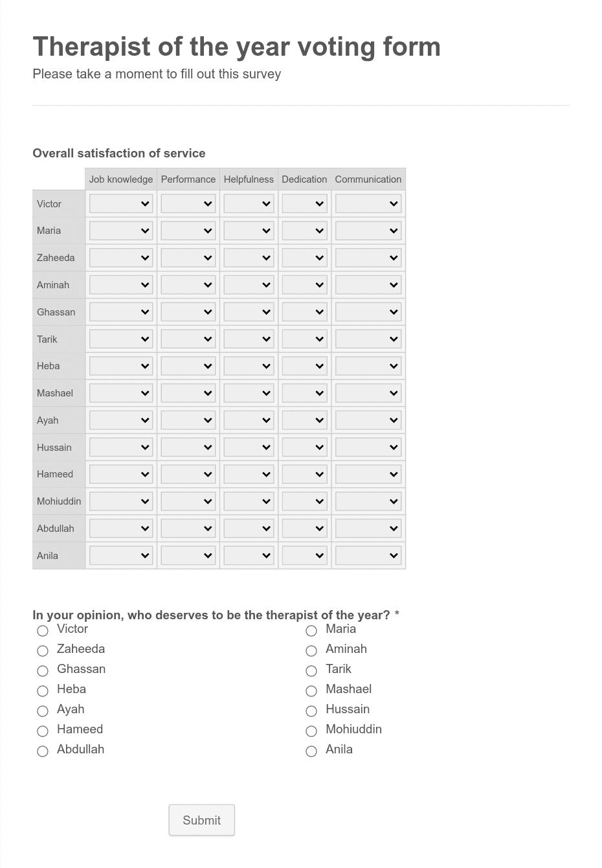This screenshot has height=868, width=602.
Task: Expand Mohiuddin's Performance dropdown
Action: coord(188,501)
